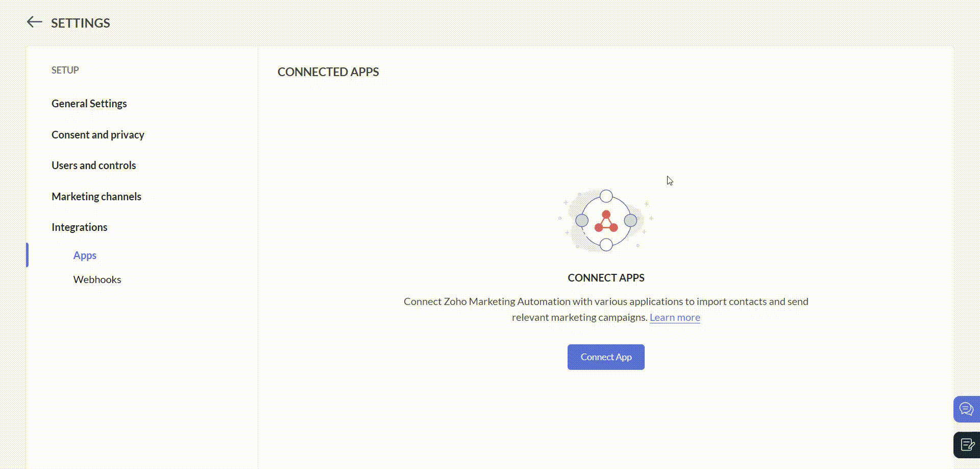The height and width of the screenshot is (469, 980).
Task: Click the top white circle node in the illustration
Action: 606,196
